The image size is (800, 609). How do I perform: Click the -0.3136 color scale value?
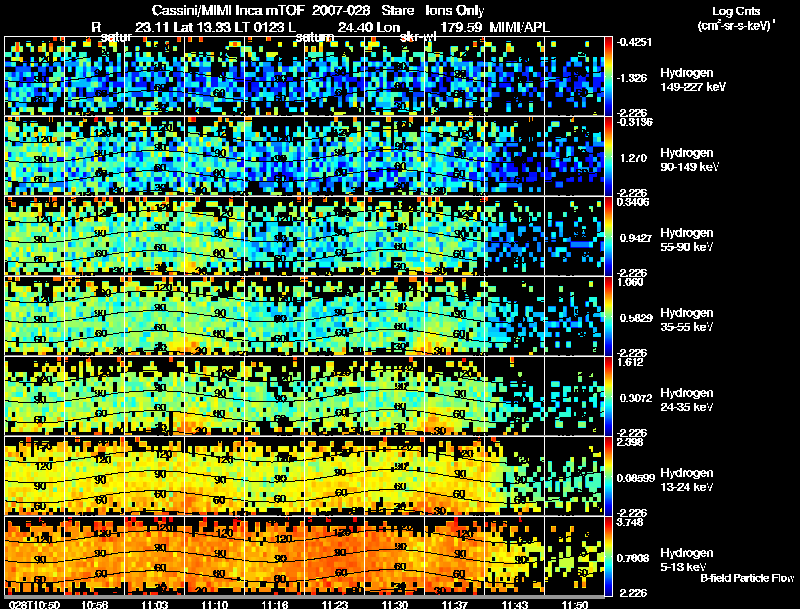pyautogui.click(x=634, y=122)
